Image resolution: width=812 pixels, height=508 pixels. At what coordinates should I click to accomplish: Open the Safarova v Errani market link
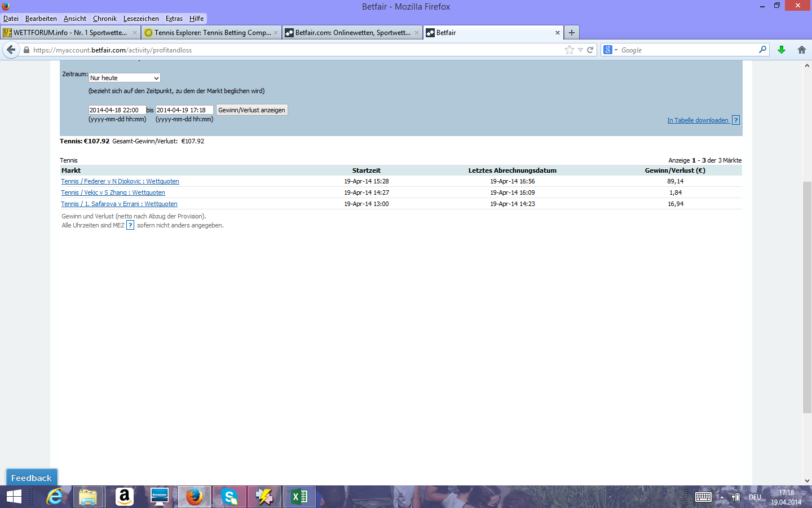119,204
